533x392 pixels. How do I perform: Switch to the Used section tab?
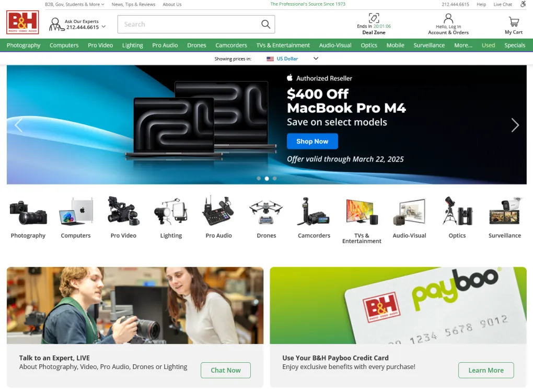(488, 45)
